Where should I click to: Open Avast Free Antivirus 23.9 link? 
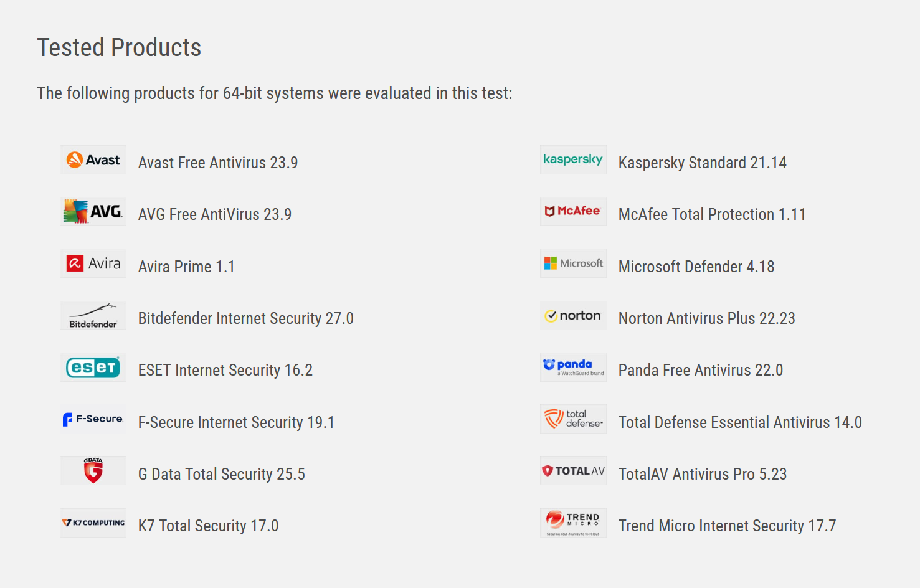pos(218,163)
